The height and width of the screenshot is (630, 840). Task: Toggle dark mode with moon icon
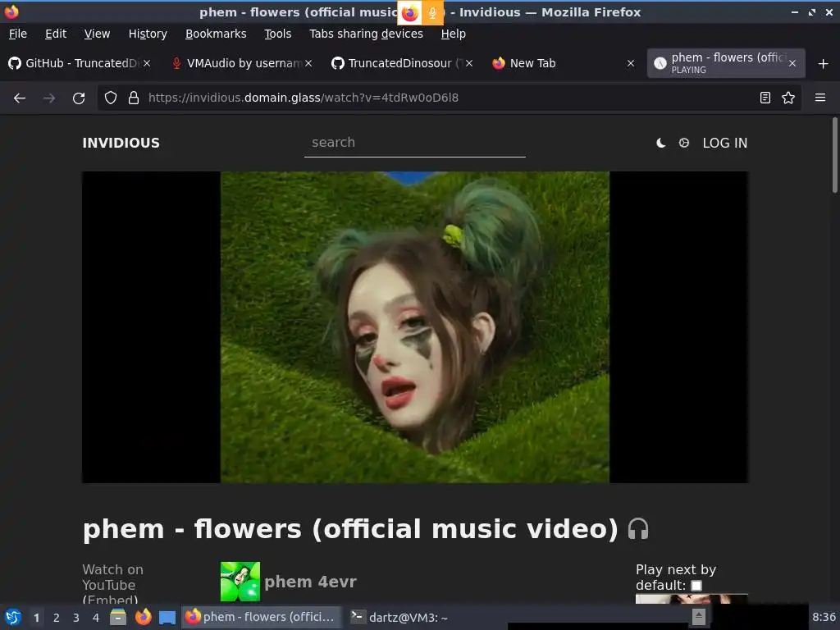(x=661, y=143)
